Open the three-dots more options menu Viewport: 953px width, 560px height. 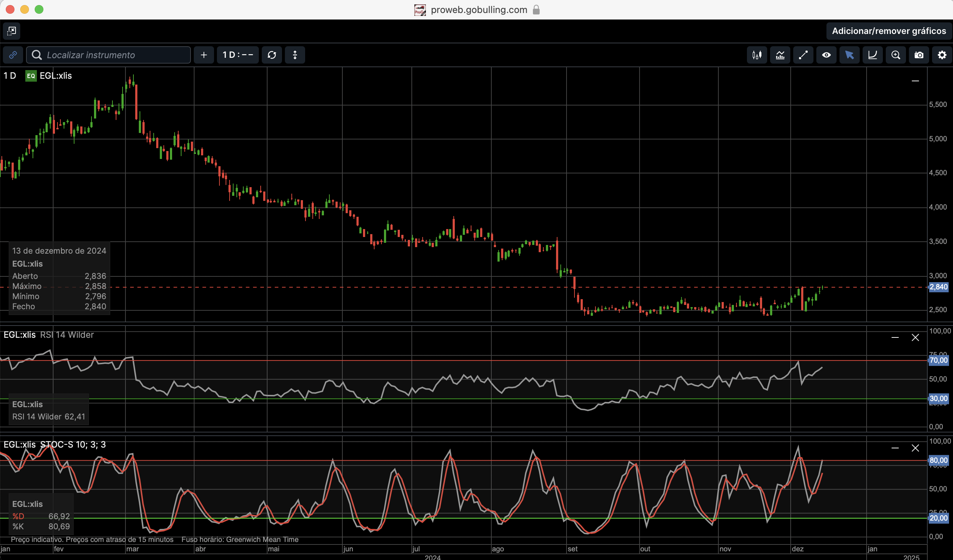(295, 55)
